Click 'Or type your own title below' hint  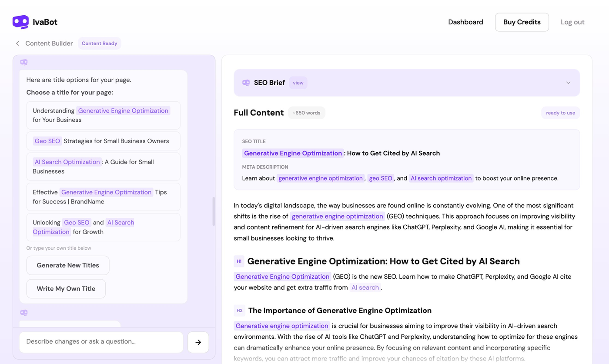pyautogui.click(x=59, y=248)
